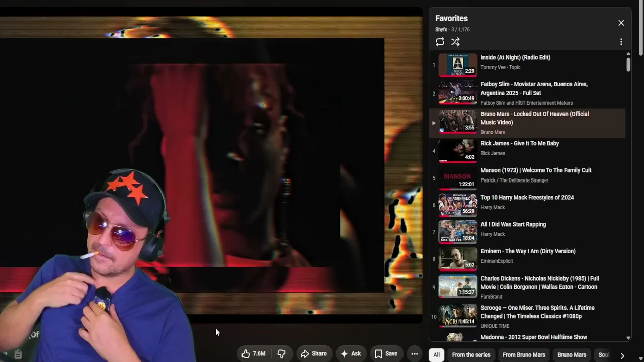Open the playlist more options menu
Screen dimensions: 644x362
[621, 42]
